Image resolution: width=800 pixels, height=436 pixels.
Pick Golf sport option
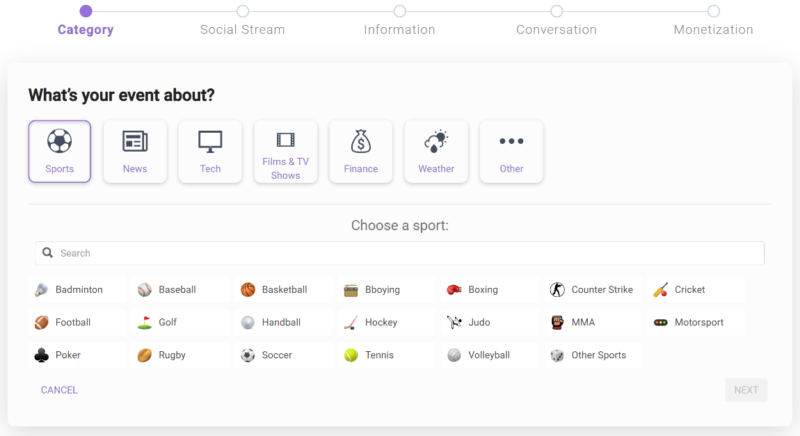[180, 322]
